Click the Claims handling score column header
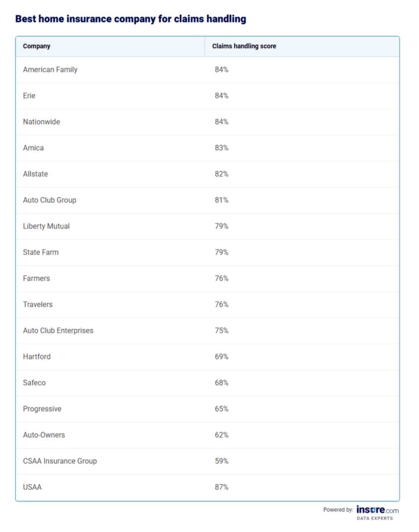419x532 pixels. tap(244, 46)
